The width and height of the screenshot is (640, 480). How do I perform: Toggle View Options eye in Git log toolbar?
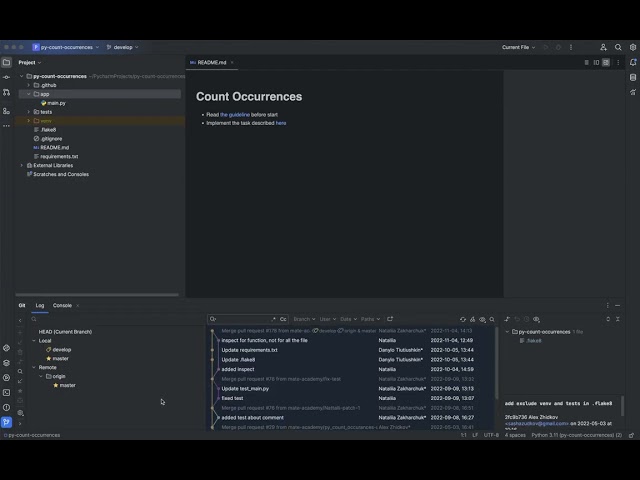pos(482,319)
